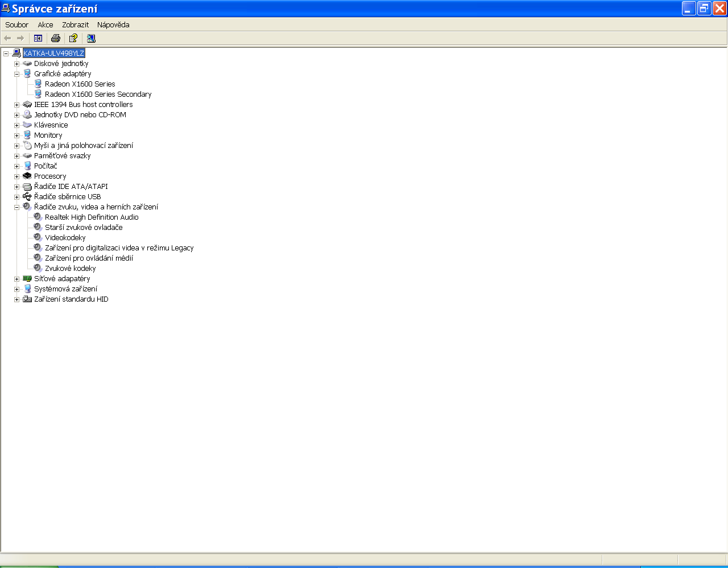Click the Síťové adaptéry network icon

point(27,278)
